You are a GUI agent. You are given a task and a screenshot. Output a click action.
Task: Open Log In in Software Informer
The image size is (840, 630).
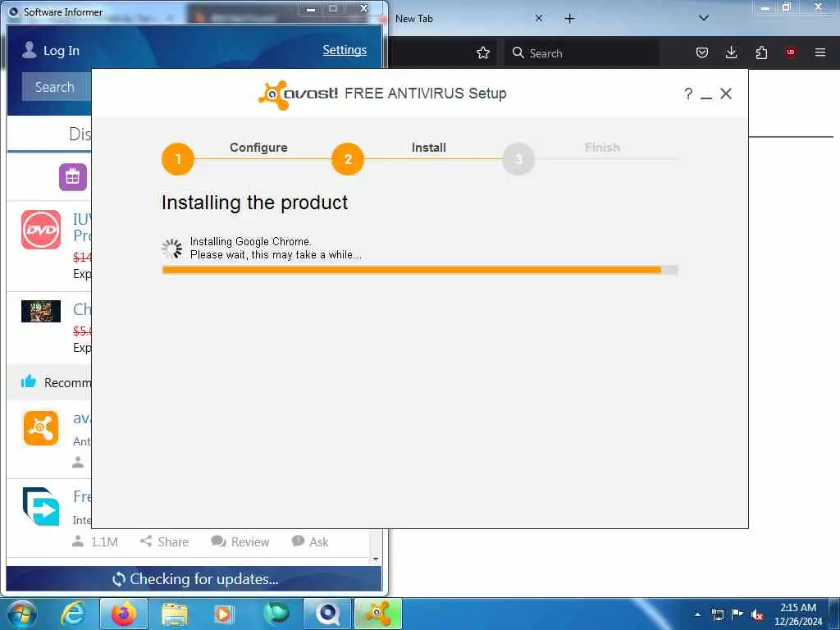coord(61,51)
